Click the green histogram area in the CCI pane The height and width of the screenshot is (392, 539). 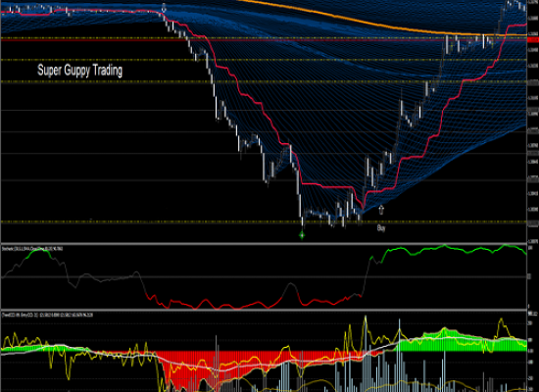click(461, 342)
